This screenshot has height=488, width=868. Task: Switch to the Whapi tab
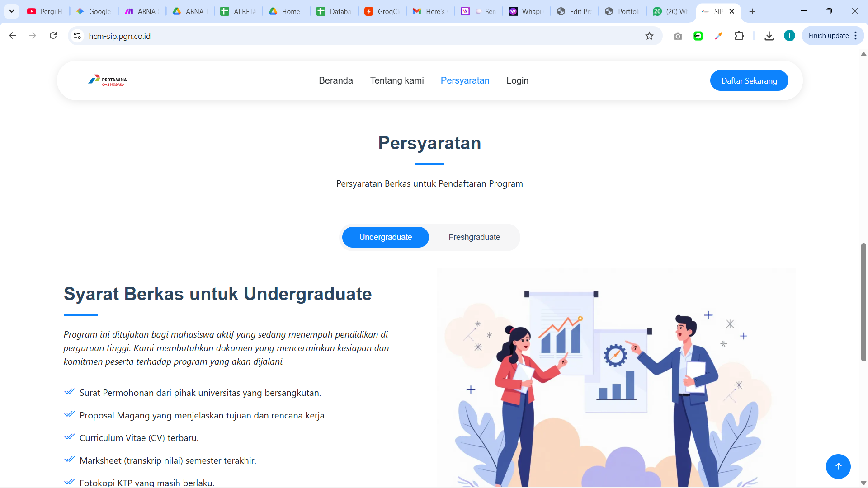click(527, 11)
